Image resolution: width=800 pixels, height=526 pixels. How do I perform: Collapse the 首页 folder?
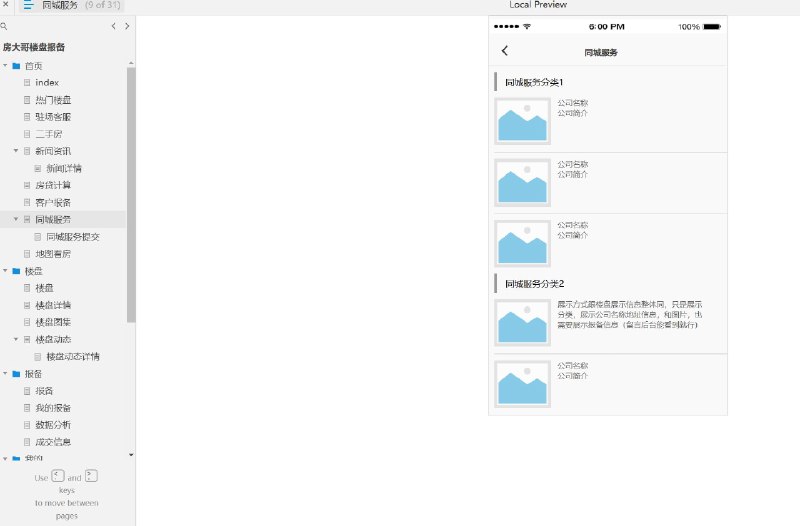[x=5, y=66]
